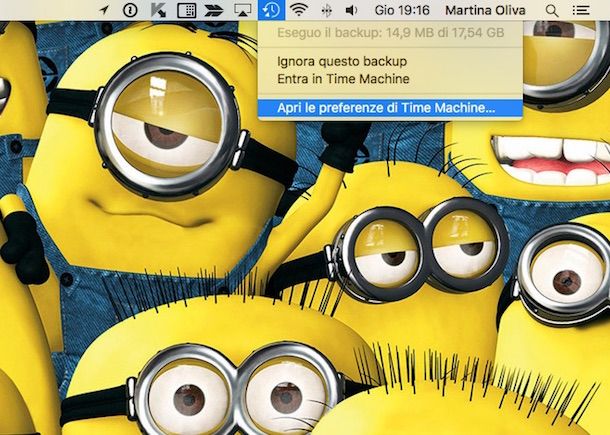Close the Time Machine menu via its icon
610x435 pixels.
(271, 10)
